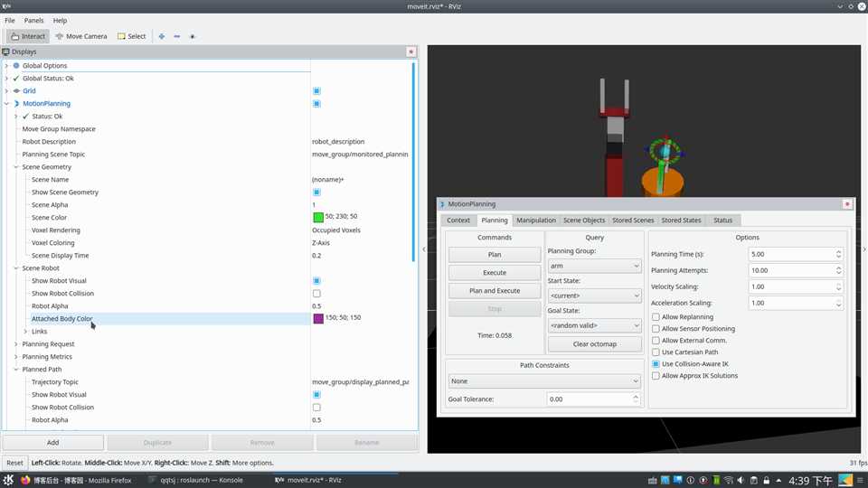The image size is (868, 488).
Task: Click the lock tray icon
Action: [x=766, y=480]
